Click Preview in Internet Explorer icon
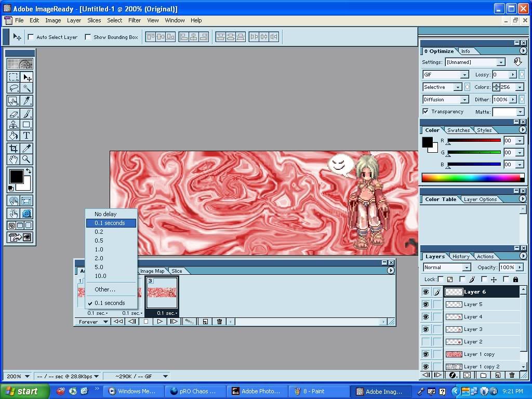532x399 pixels. click(26, 214)
